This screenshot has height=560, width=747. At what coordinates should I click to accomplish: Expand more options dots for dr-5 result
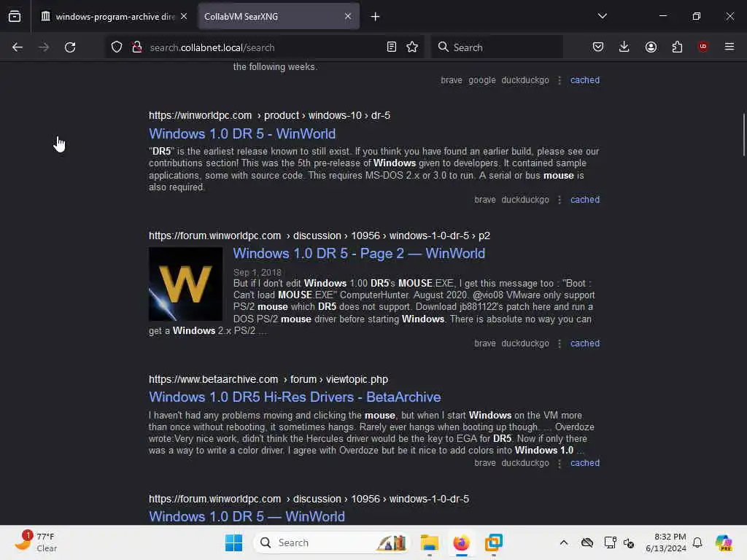[x=560, y=200]
